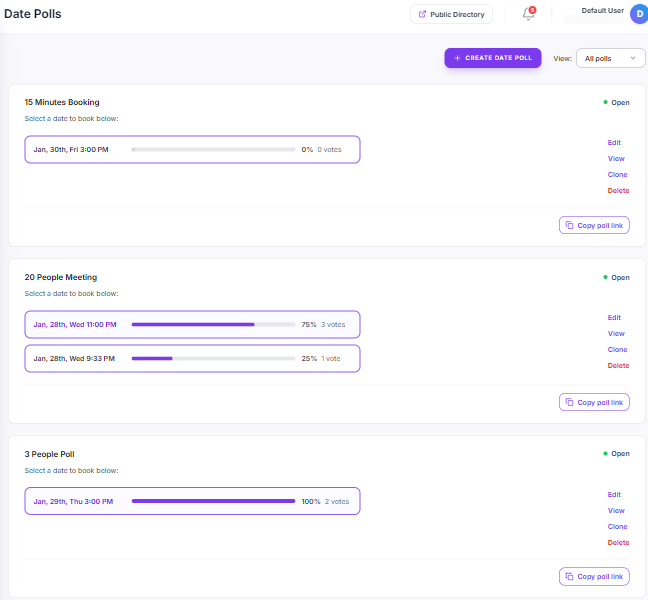Click copy icon for 3 People Poll
Screen dimensions: 648x600
click(x=569, y=576)
